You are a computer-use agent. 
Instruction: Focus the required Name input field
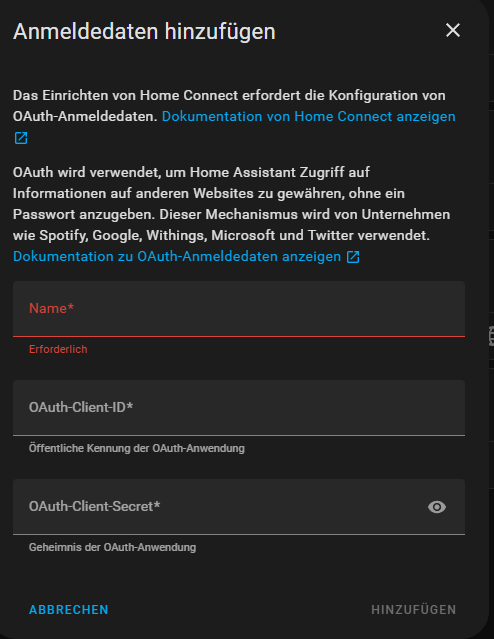pos(239,309)
